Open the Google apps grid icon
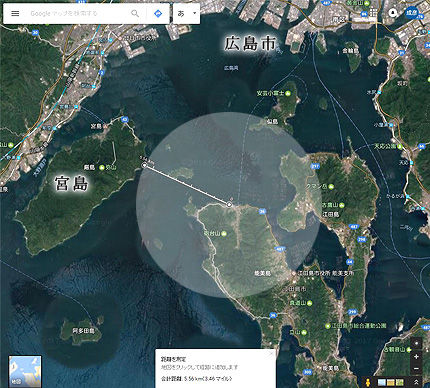The image size is (430, 388). [373, 13]
